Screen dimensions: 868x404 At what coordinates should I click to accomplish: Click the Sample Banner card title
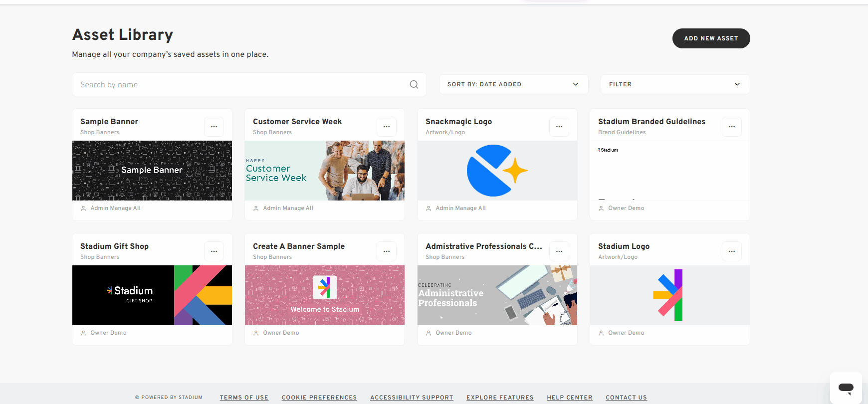click(x=109, y=122)
